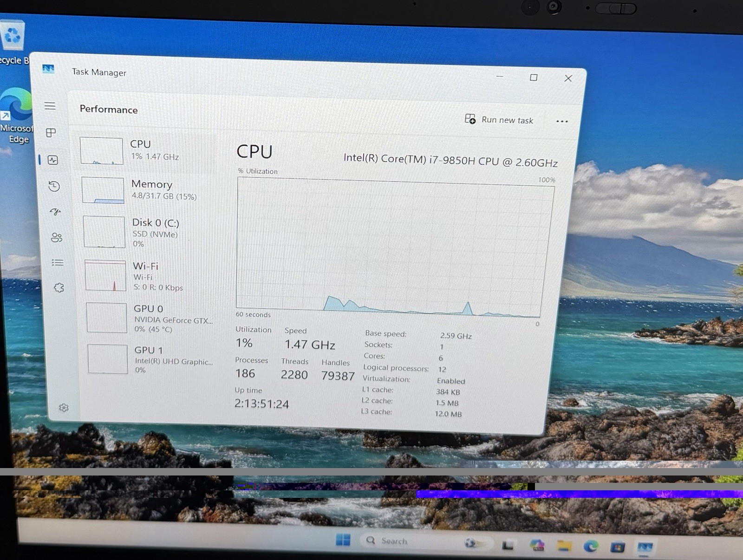
Task: Open the hamburger navigation menu
Action: [x=50, y=106]
